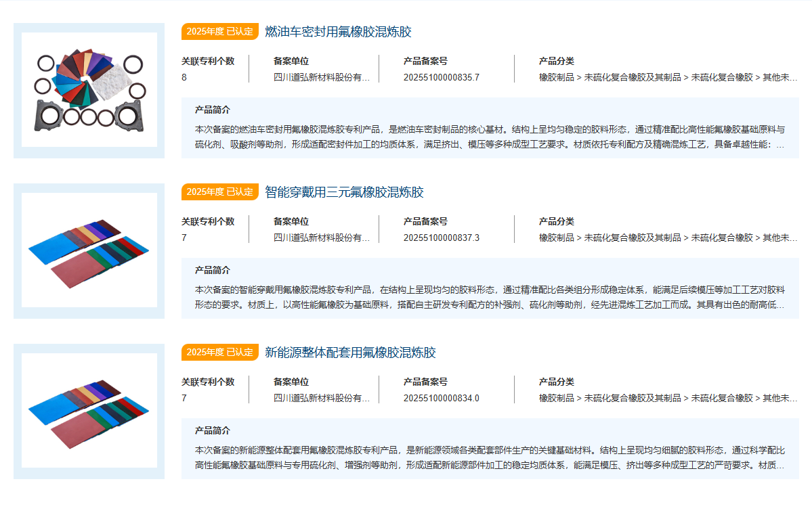Click 四川道弘新材料 filing unit for 燃油车密封 product

pyautogui.click(x=322, y=78)
